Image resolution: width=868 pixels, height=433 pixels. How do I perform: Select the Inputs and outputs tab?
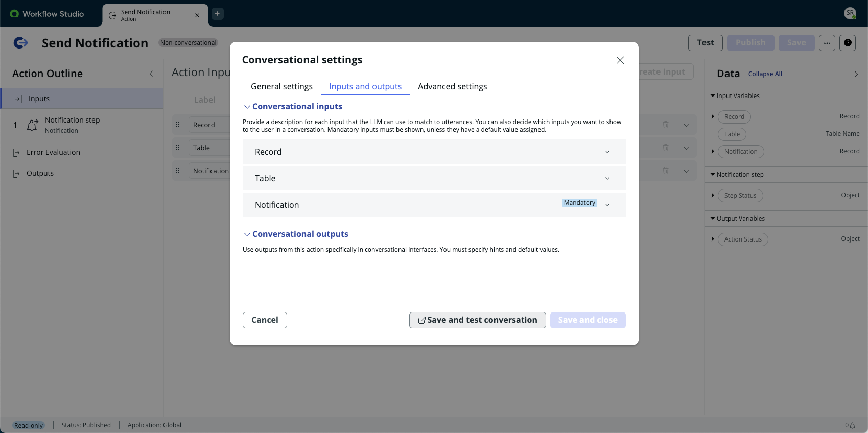pyautogui.click(x=365, y=86)
